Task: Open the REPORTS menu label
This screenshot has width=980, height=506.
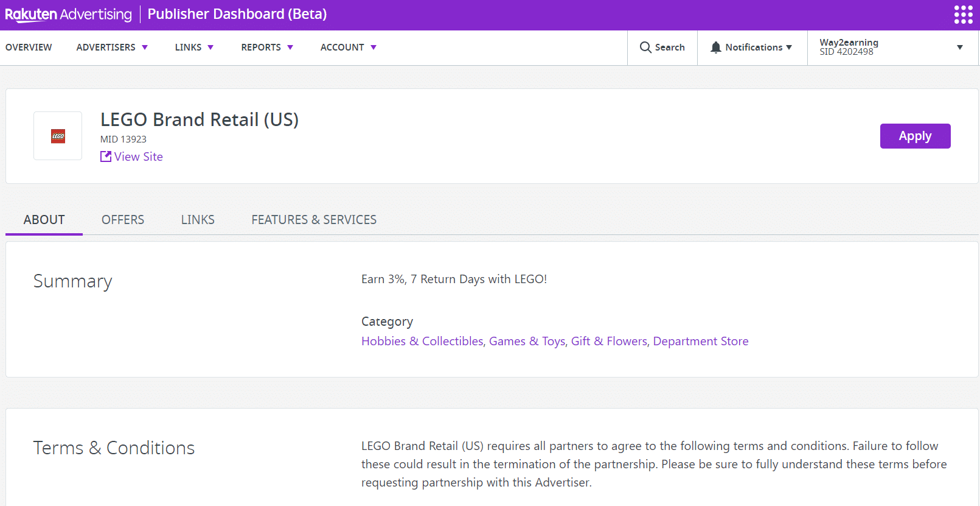Action: tap(261, 47)
